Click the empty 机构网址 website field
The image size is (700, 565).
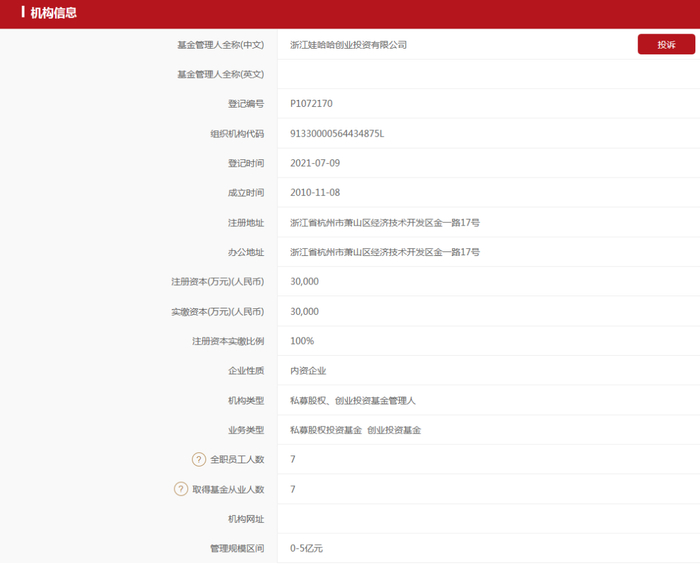click(488, 519)
